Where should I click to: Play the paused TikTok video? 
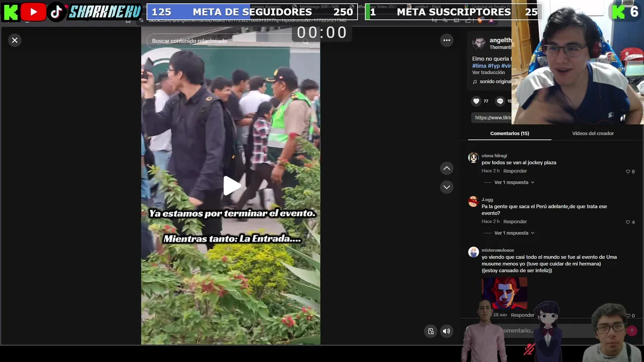tap(231, 186)
